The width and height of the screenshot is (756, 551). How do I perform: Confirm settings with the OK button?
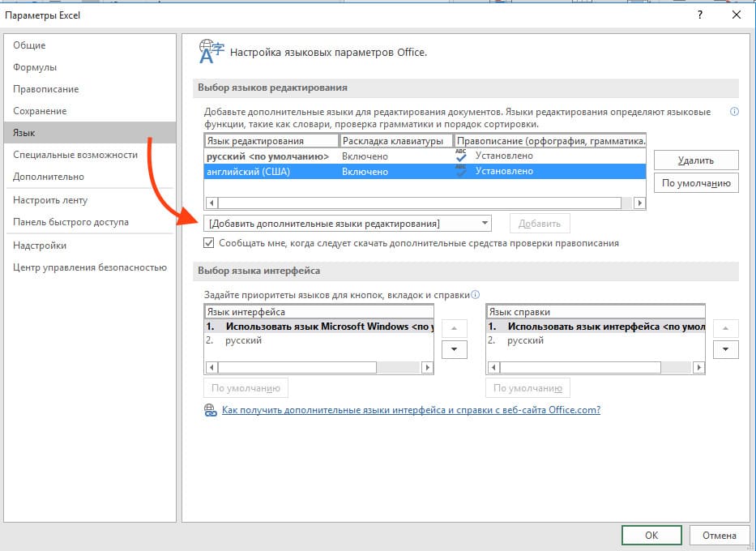click(651, 536)
